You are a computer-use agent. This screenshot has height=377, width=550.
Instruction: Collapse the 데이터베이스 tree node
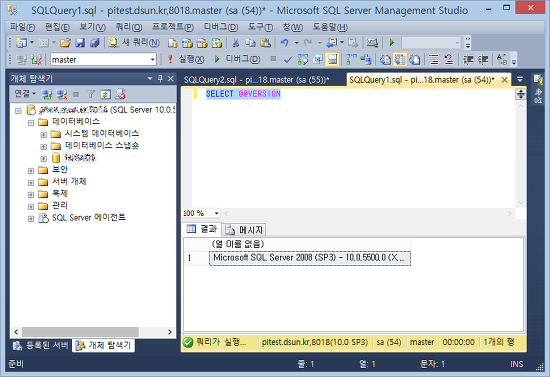(x=31, y=123)
